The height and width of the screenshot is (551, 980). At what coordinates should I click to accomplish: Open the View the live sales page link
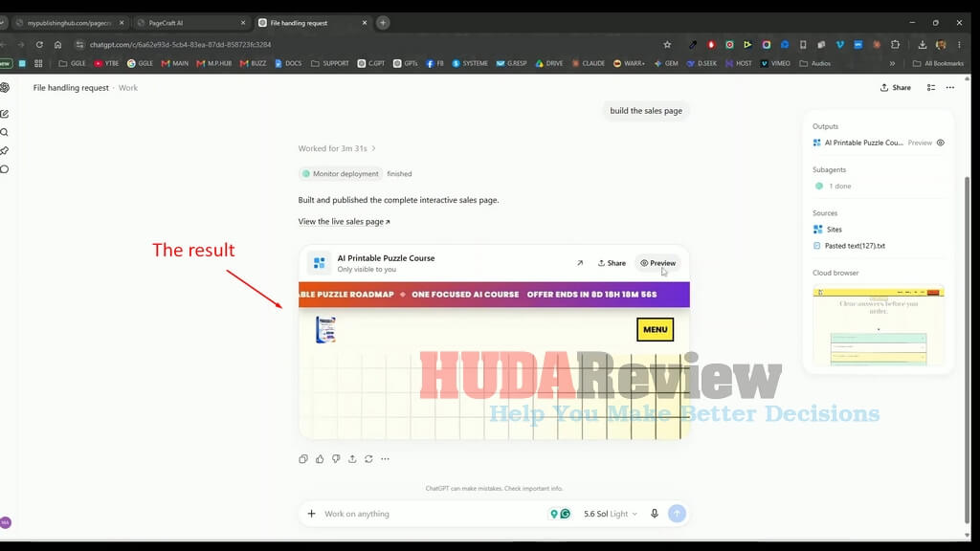pos(344,222)
